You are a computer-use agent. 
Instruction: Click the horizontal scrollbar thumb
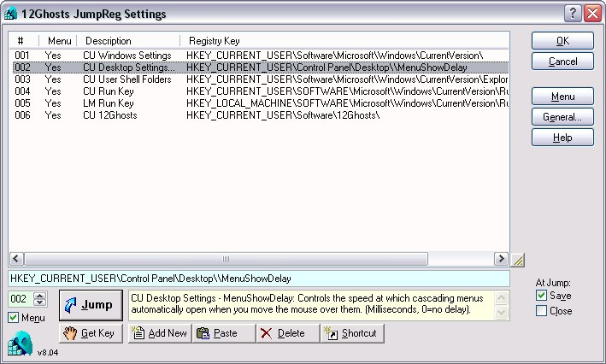point(227,259)
